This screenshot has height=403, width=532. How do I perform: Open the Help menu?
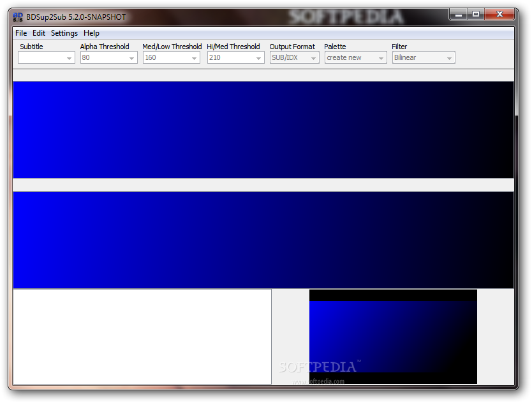pyautogui.click(x=91, y=33)
